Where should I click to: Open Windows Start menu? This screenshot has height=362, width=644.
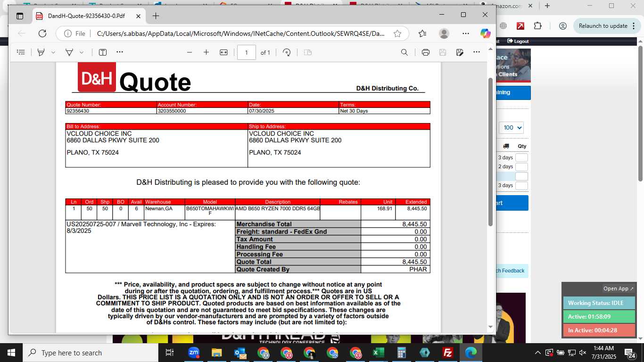click(x=11, y=353)
